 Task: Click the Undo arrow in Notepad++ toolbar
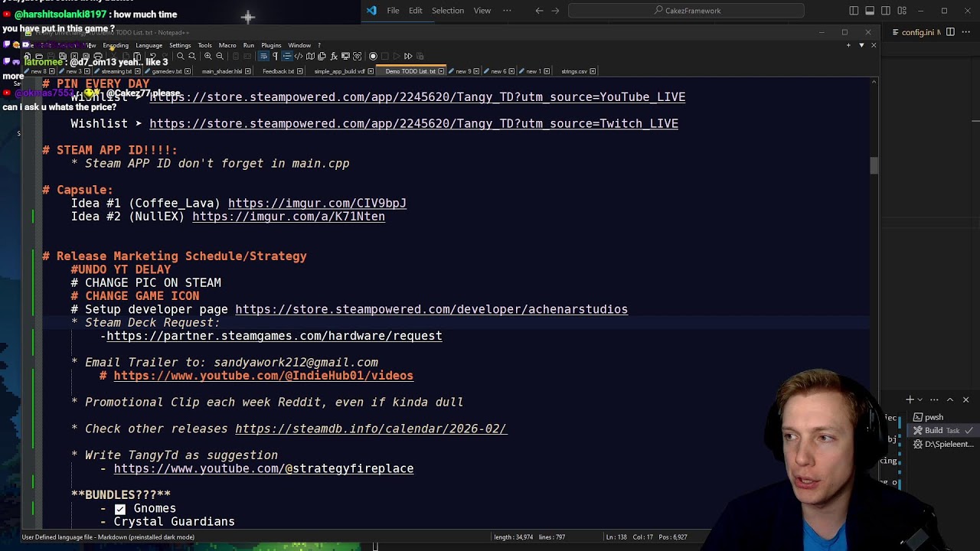tap(152, 56)
